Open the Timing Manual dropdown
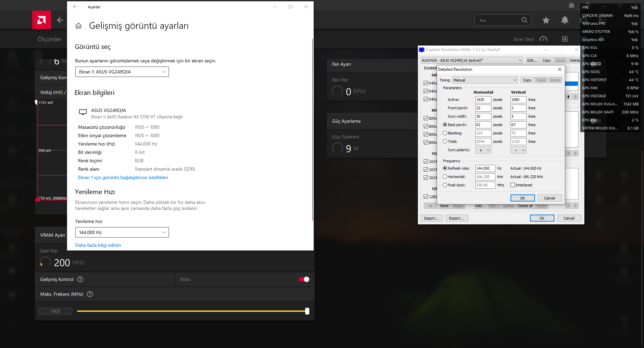The width and height of the screenshot is (644, 348). pos(485,80)
